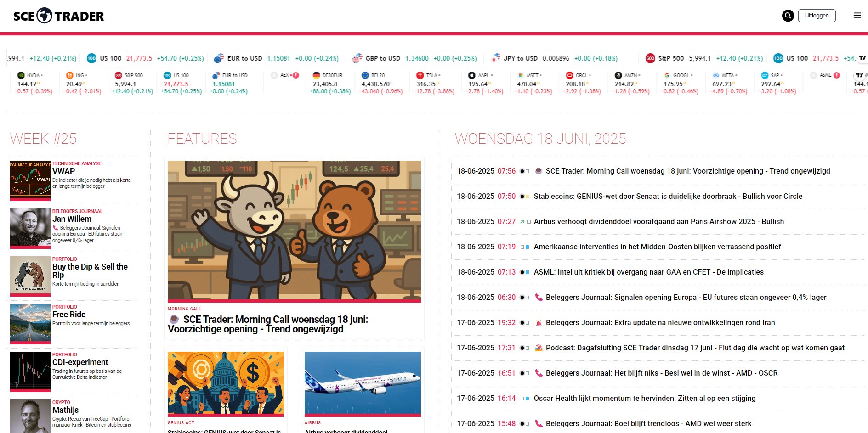Viewport: 868px width, 433px height.
Task: Click the Genius Act Capitol illustration
Action: pos(226,384)
